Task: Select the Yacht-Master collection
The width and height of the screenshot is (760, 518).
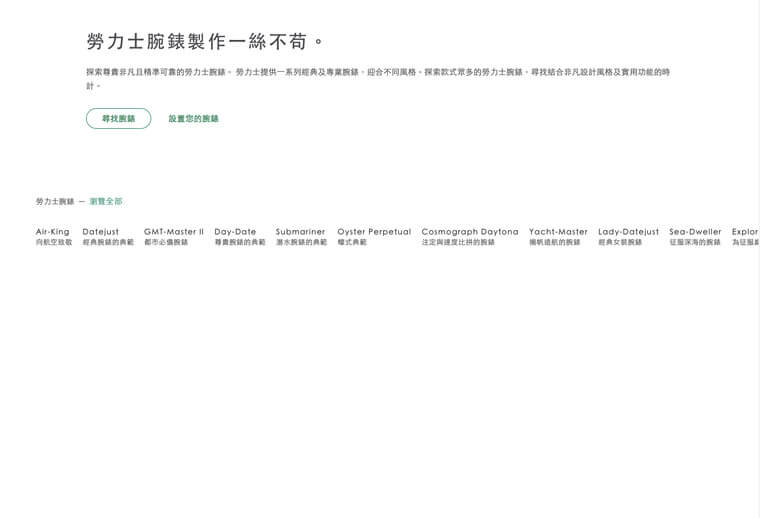Action: (x=558, y=232)
